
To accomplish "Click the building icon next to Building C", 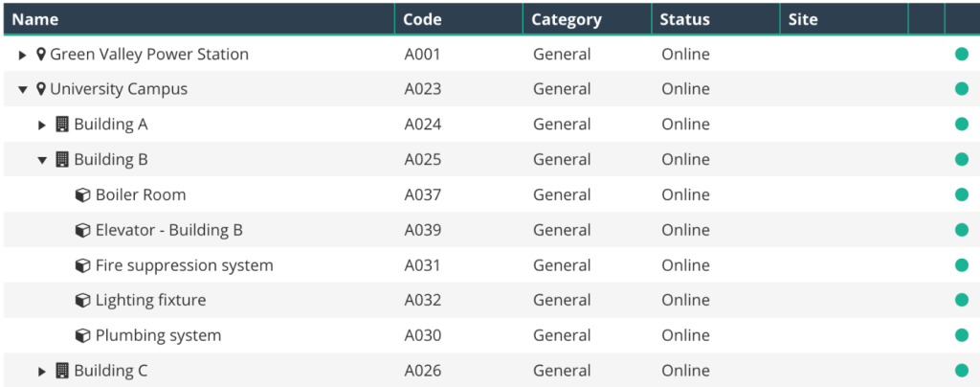I will [62, 371].
